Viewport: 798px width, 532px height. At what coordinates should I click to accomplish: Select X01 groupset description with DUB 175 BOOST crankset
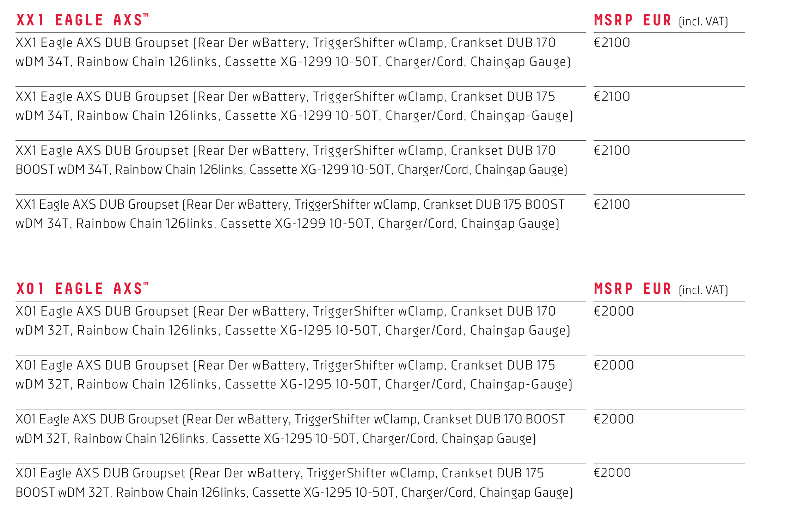click(294, 483)
